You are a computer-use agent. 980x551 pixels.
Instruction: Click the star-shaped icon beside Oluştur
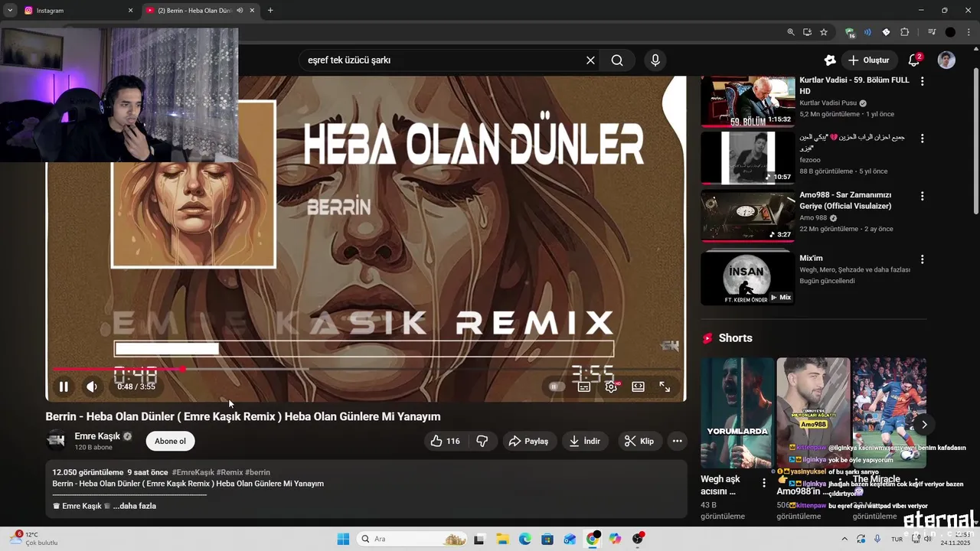click(830, 60)
